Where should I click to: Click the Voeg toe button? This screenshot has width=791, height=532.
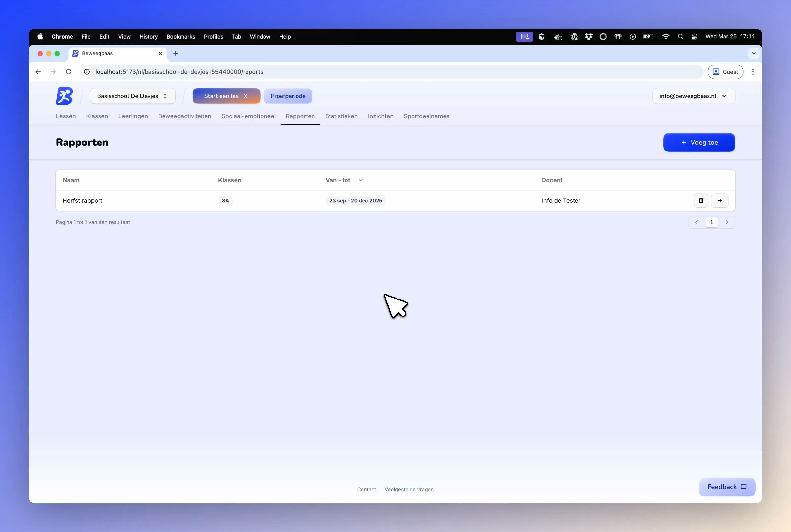click(x=699, y=143)
